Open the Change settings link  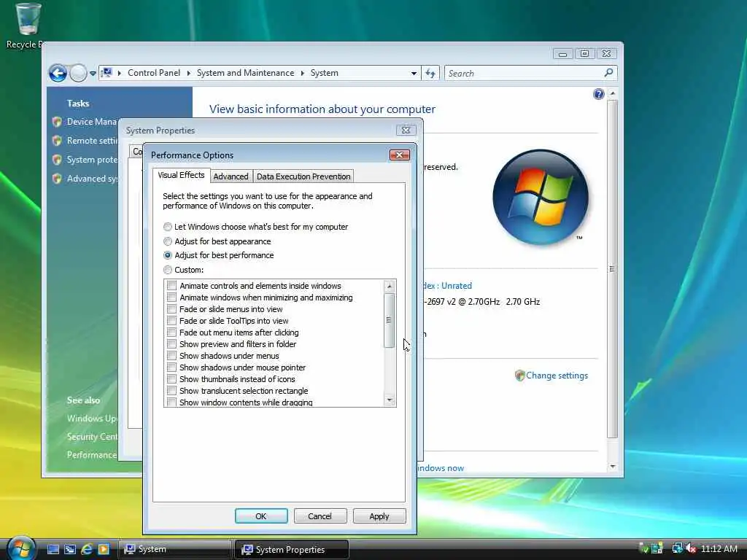[557, 376]
